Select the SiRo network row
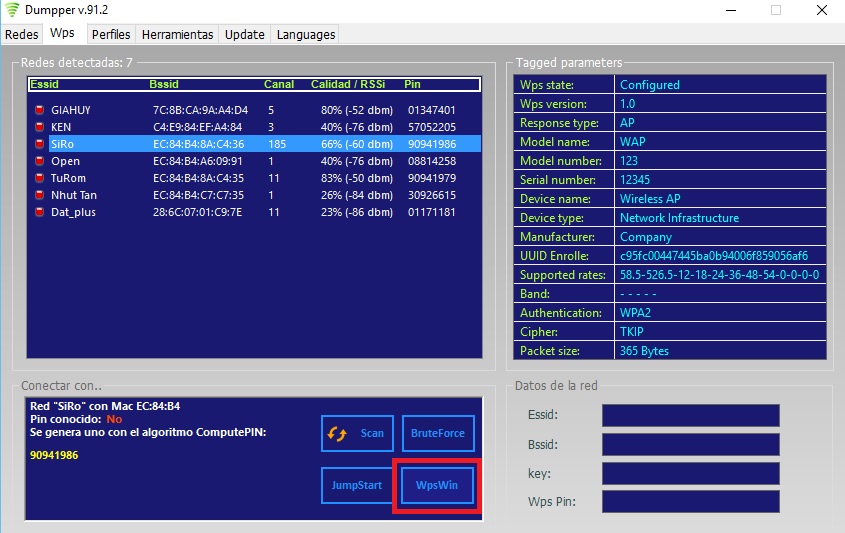 [x=254, y=144]
